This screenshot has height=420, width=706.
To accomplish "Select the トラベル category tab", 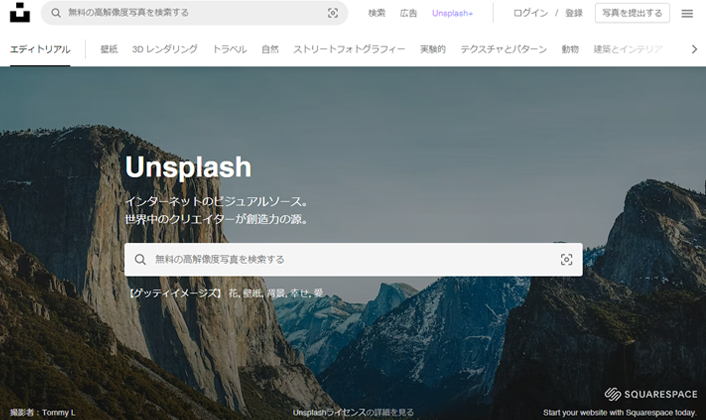I will (x=230, y=49).
